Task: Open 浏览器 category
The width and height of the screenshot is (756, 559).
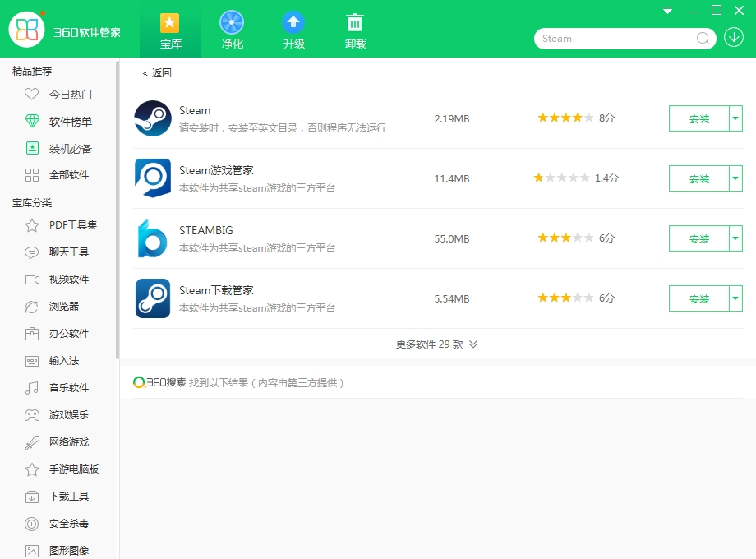Action: click(x=64, y=307)
